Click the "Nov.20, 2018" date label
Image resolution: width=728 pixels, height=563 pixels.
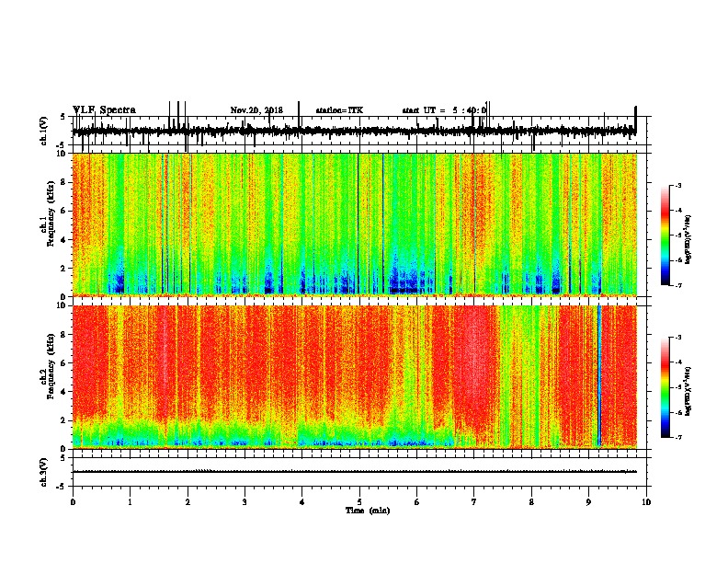pos(256,110)
